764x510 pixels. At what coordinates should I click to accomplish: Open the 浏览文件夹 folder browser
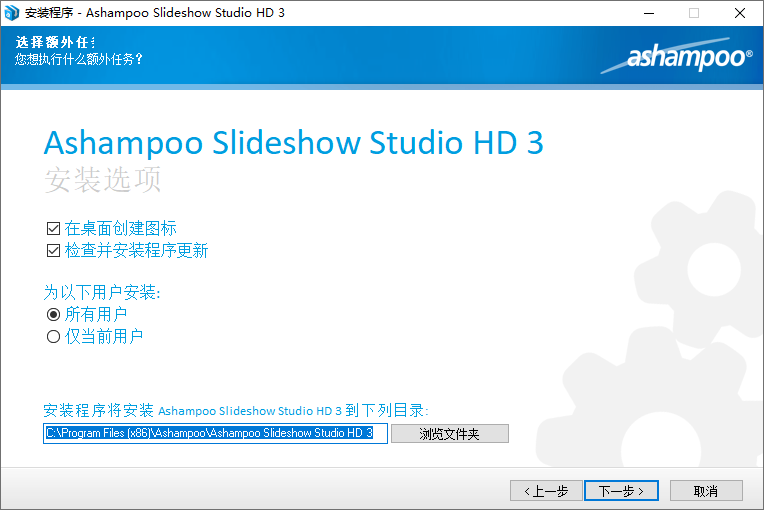(450, 434)
